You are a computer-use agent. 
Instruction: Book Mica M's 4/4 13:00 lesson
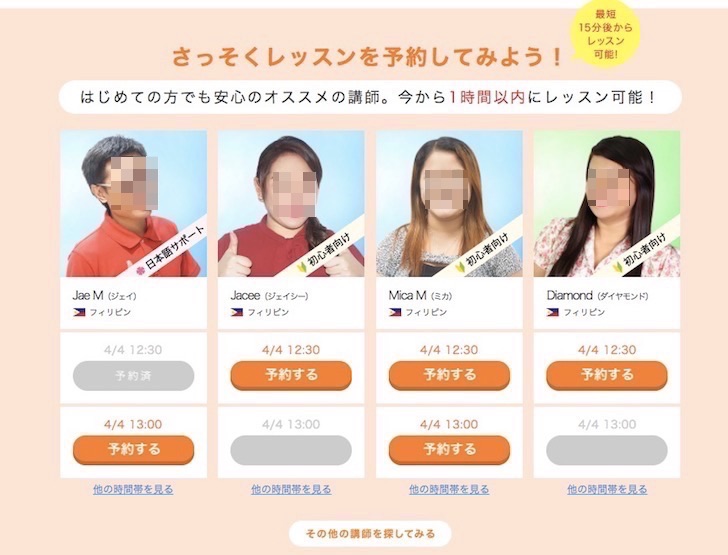coord(449,450)
